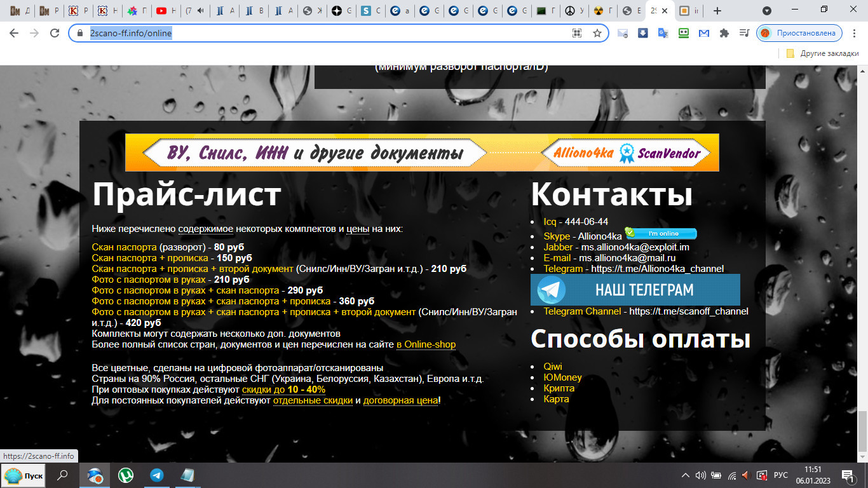Click the Способы оплаты heading
868x488 pixels.
click(641, 339)
